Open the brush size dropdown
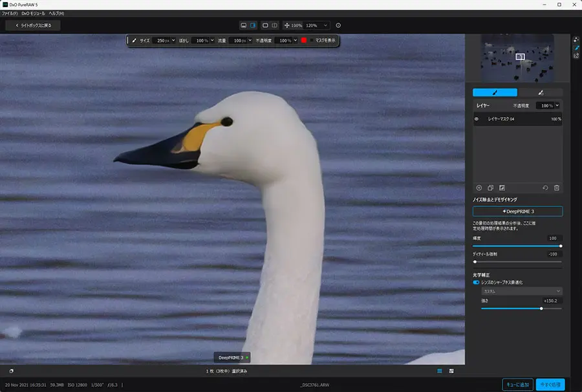This screenshot has width=582, height=392. [173, 41]
